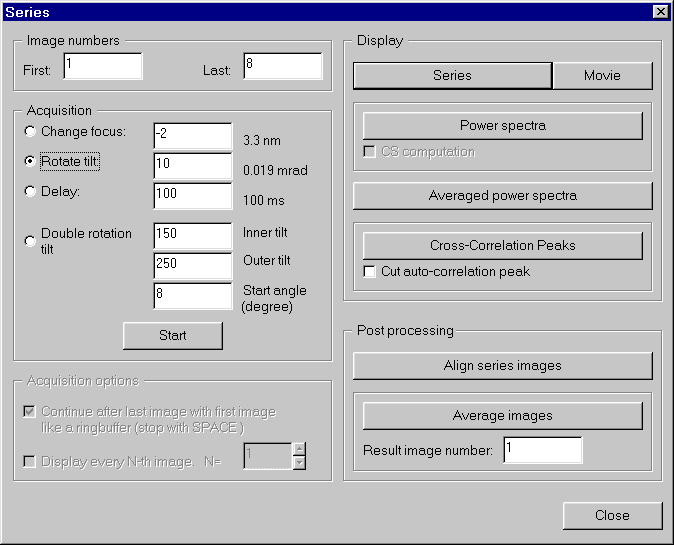This screenshot has width=674, height=545.
Task: Display Cross-Correlation Peaks
Action: 502,245
